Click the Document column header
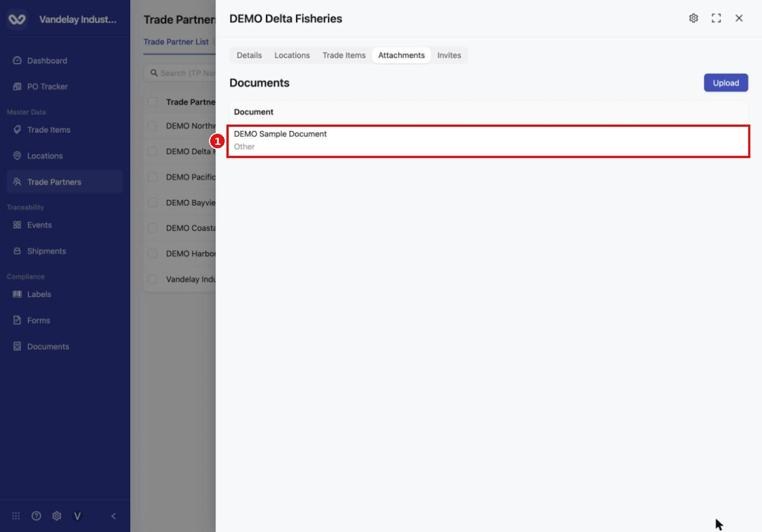762x532 pixels. coord(254,112)
